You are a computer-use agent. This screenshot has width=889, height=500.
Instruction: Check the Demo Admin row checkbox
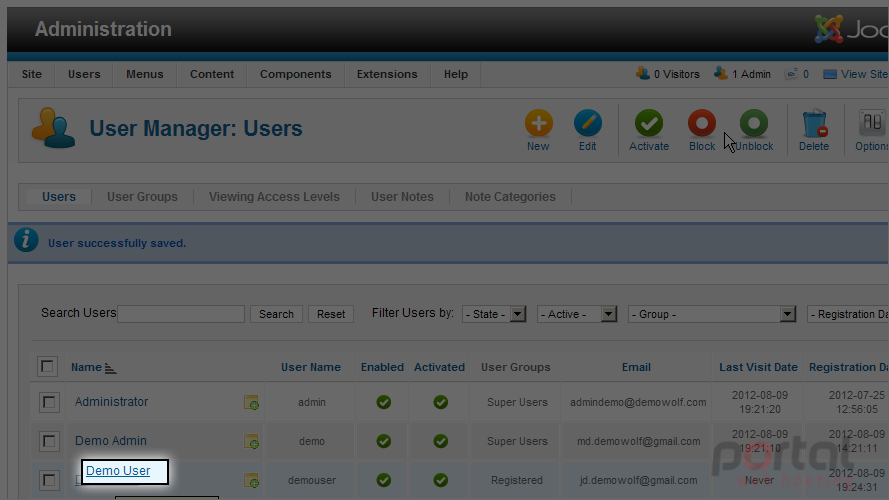pyautogui.click(x=49, y=441)
